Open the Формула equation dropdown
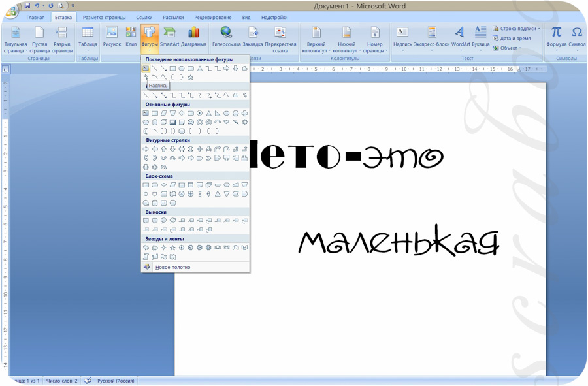This screenshot has height=386, width=588. coord(557,39)
